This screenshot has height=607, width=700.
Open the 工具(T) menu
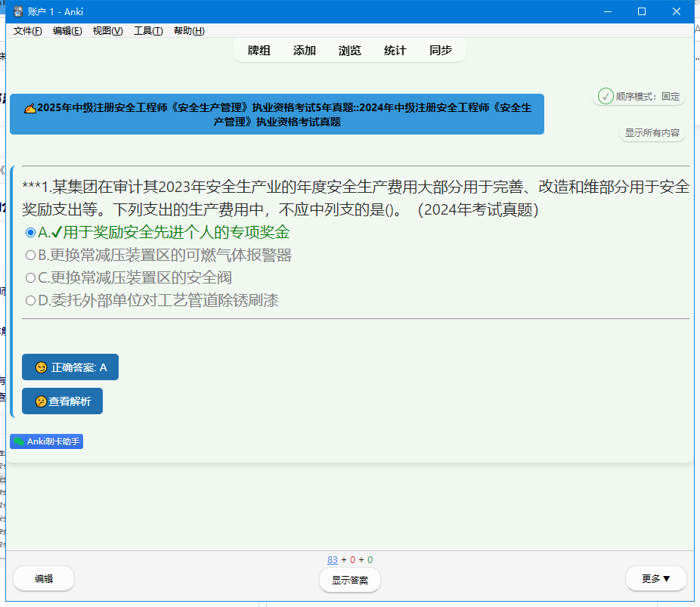point(148,31)
